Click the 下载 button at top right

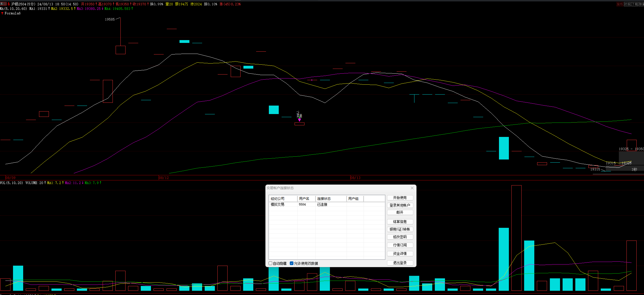635,4
